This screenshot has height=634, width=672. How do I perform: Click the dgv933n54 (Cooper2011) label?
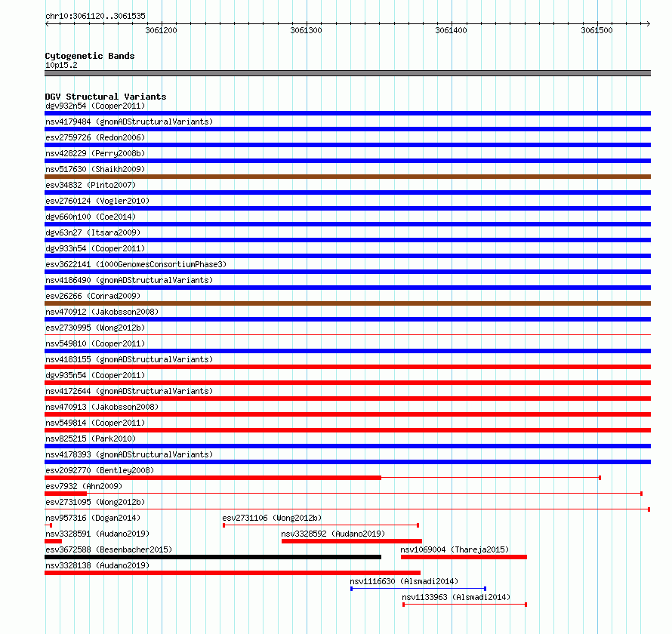coord(95,248)
